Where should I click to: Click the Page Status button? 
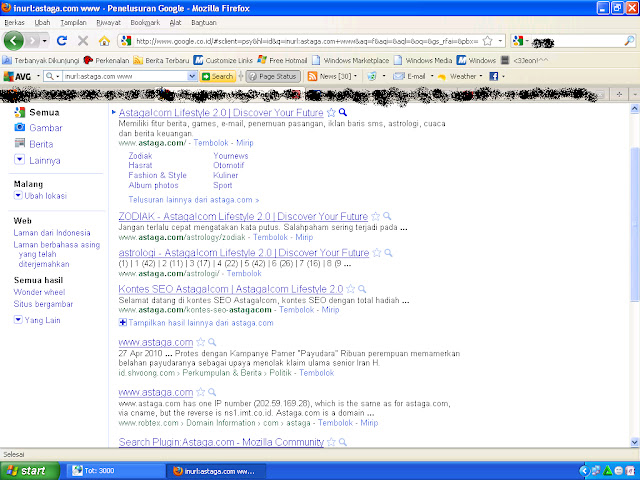click(x=273, y=76)
